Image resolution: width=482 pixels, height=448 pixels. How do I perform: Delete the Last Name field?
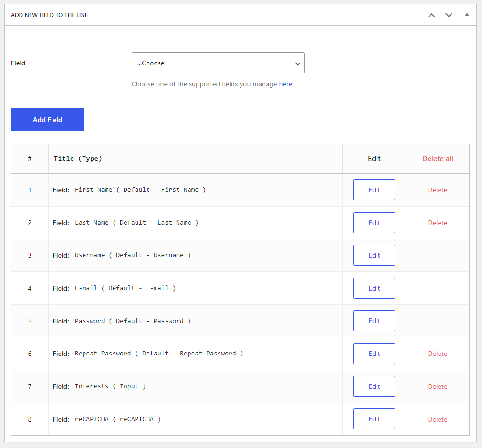(x=438, y=223)
